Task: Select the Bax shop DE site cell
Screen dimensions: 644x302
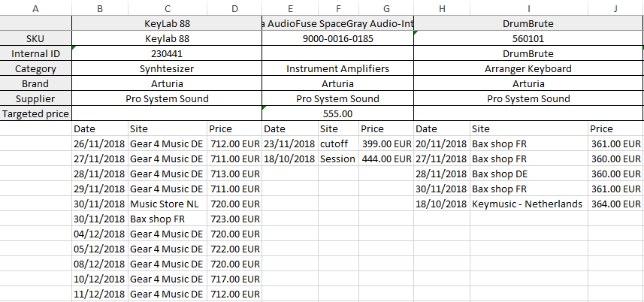Action: [529, 174]
